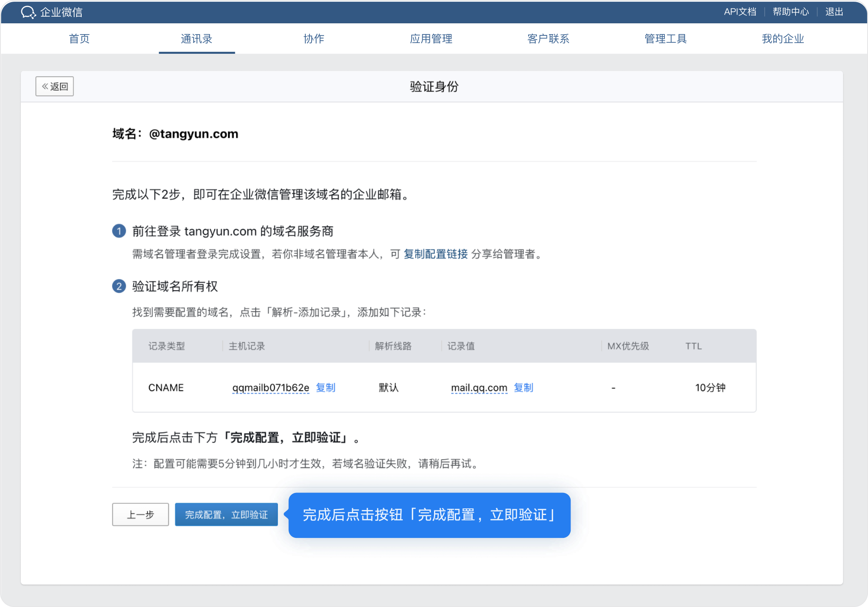Click the step 2 circle icon
The height and width of the screenshot is (607, 868).
119,286
